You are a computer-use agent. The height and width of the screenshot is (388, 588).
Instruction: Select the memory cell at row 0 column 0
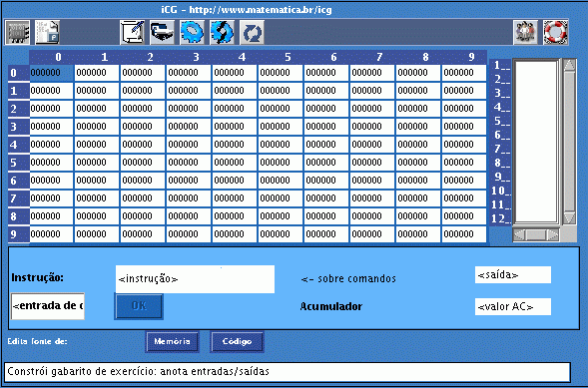51,73
